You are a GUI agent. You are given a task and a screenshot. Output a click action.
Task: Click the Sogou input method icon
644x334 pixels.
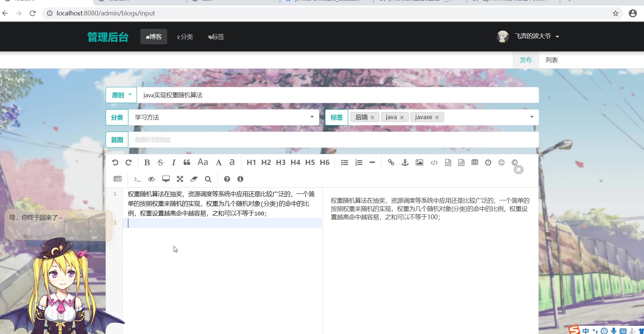[x=574, y=330]
